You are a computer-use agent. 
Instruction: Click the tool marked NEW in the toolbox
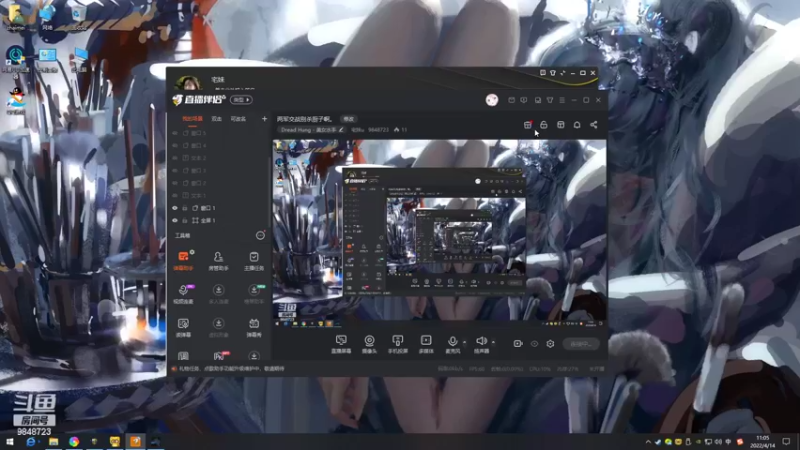click(x=254, y=293)
